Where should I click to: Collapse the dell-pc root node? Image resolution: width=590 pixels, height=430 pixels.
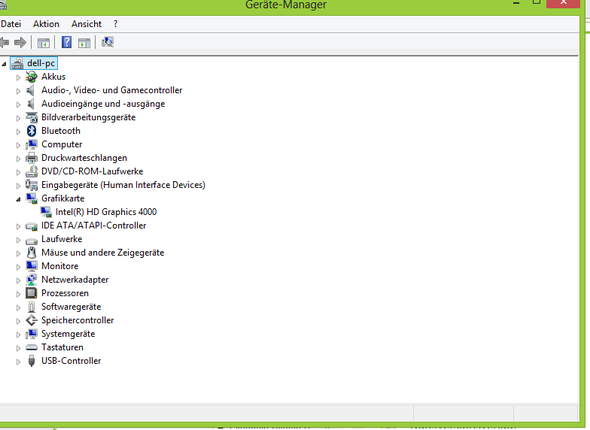(4, 64)
